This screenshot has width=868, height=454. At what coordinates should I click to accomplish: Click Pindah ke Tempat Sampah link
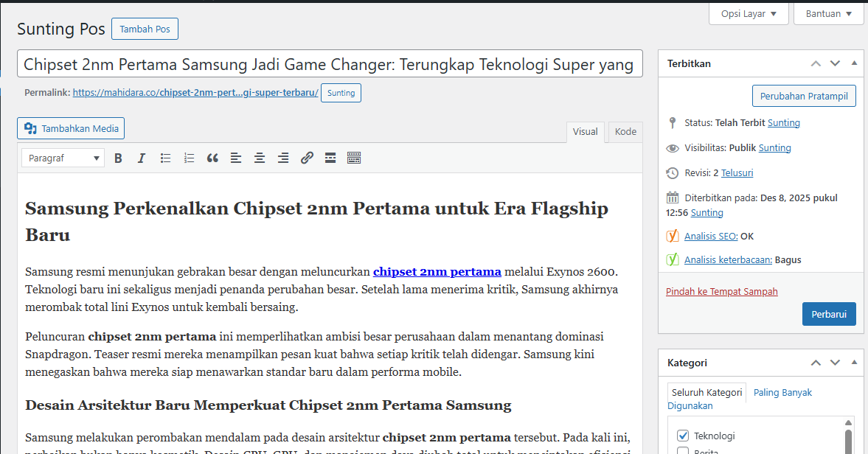point(721,291)
